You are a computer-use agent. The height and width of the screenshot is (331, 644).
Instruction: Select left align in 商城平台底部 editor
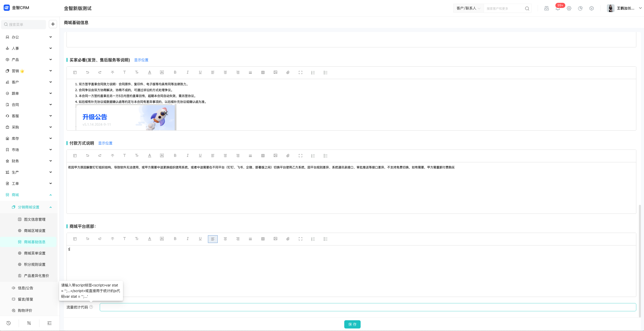click(x=213, y=239)
